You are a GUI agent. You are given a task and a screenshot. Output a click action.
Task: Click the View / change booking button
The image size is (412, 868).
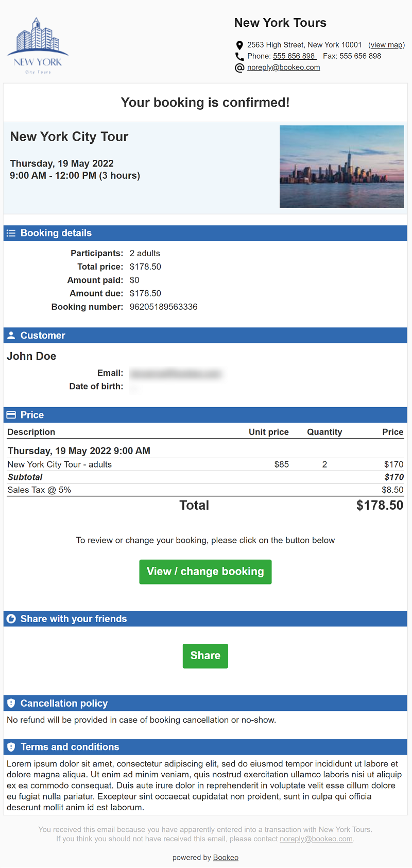click(205, 572)
